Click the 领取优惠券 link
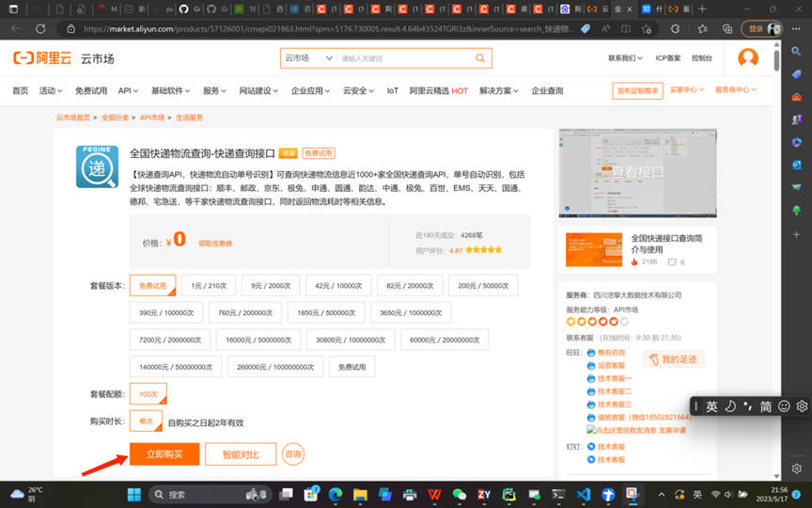 (x=215, y=243)
